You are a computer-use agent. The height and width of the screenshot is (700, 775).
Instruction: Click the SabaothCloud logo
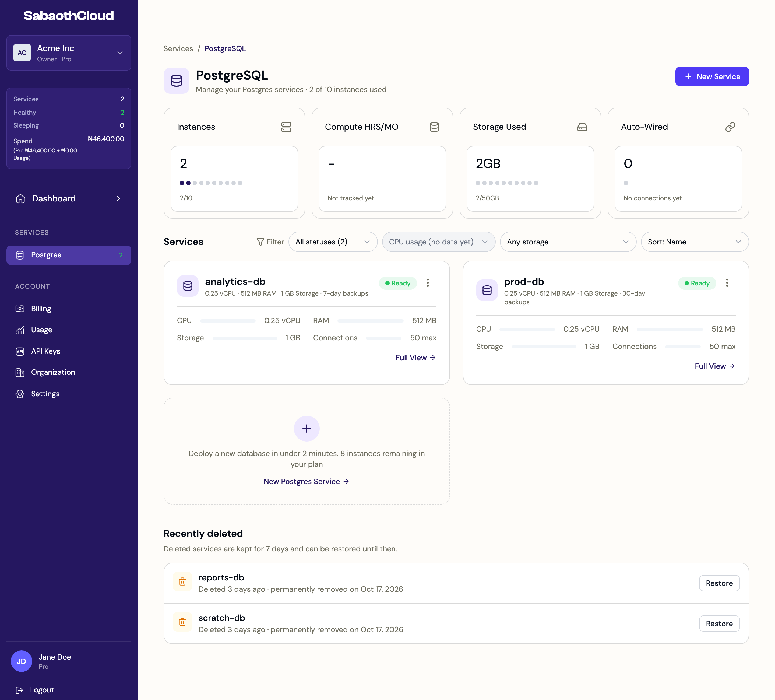click(69, 15)
